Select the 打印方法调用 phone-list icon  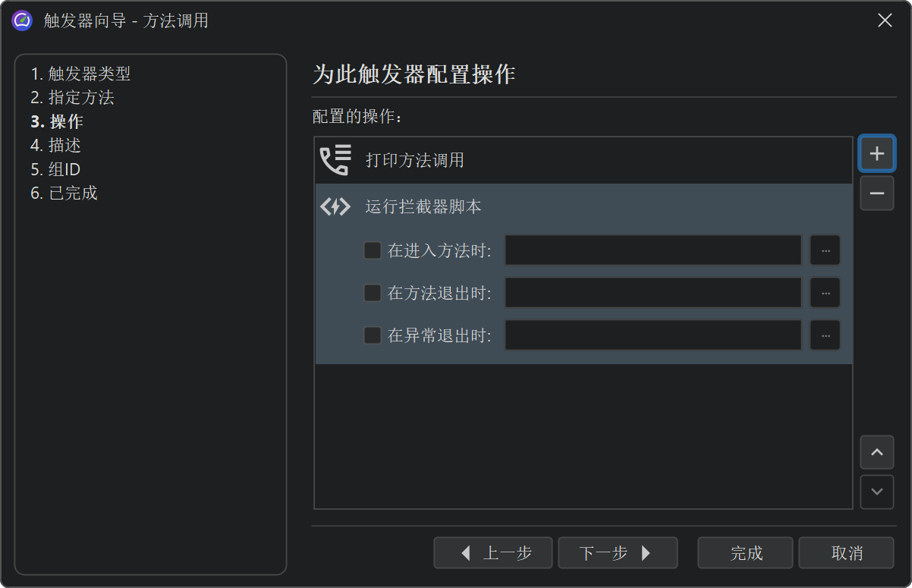point(335,160)
